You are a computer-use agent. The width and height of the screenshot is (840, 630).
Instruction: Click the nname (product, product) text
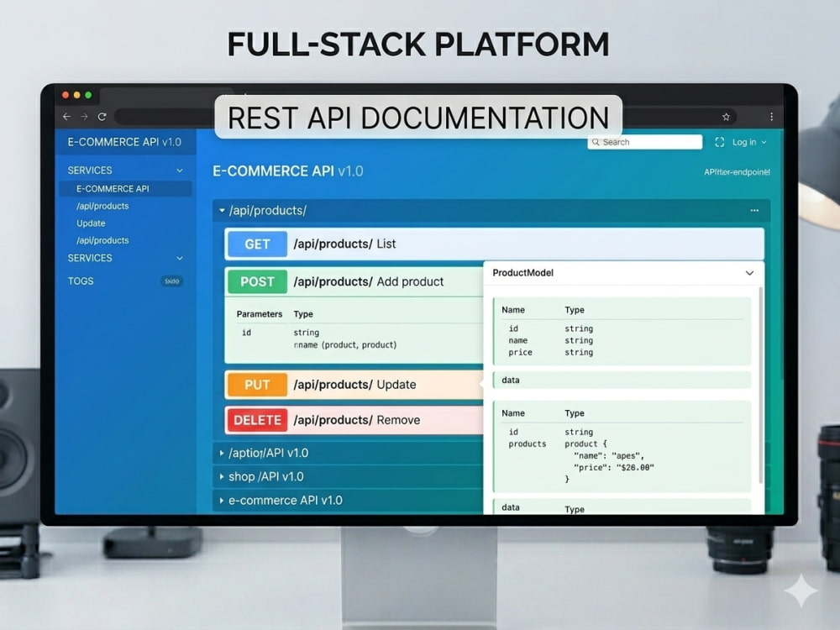pos(345,344)
